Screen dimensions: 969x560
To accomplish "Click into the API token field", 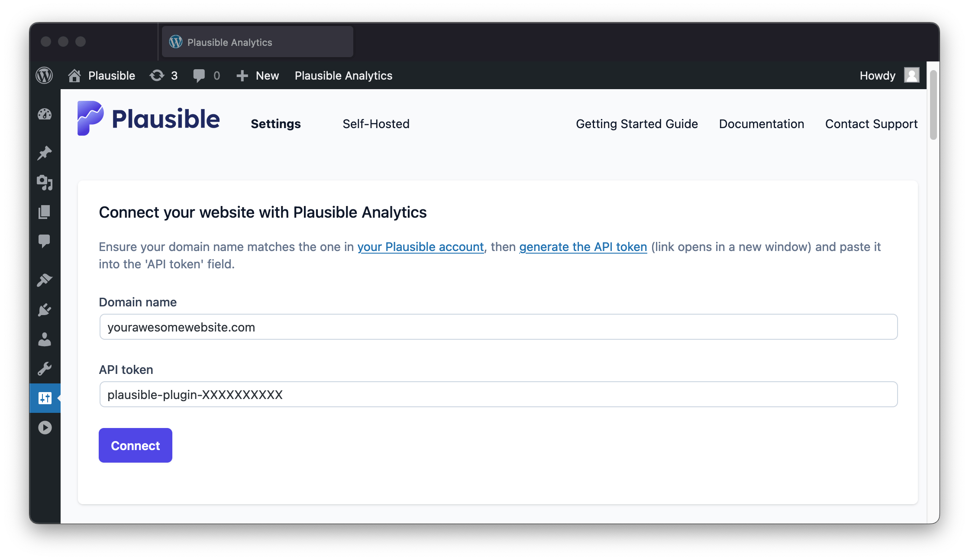I will 498,394.
